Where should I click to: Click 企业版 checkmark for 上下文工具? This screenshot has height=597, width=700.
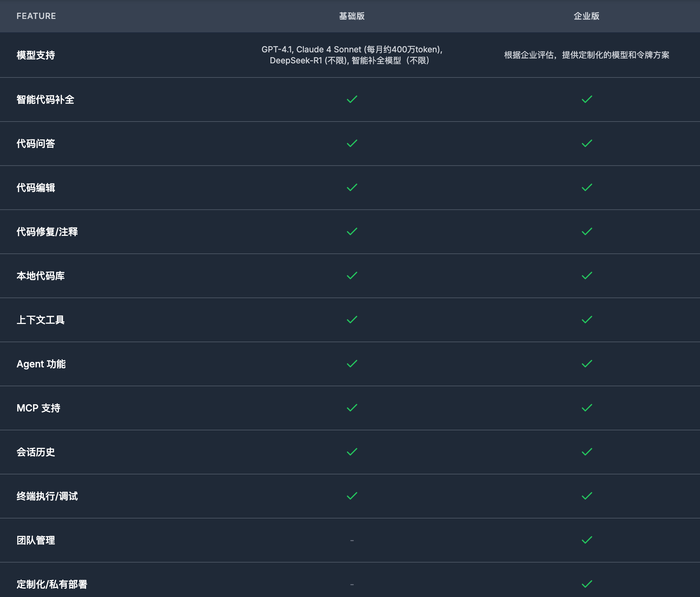click(587, 320)
